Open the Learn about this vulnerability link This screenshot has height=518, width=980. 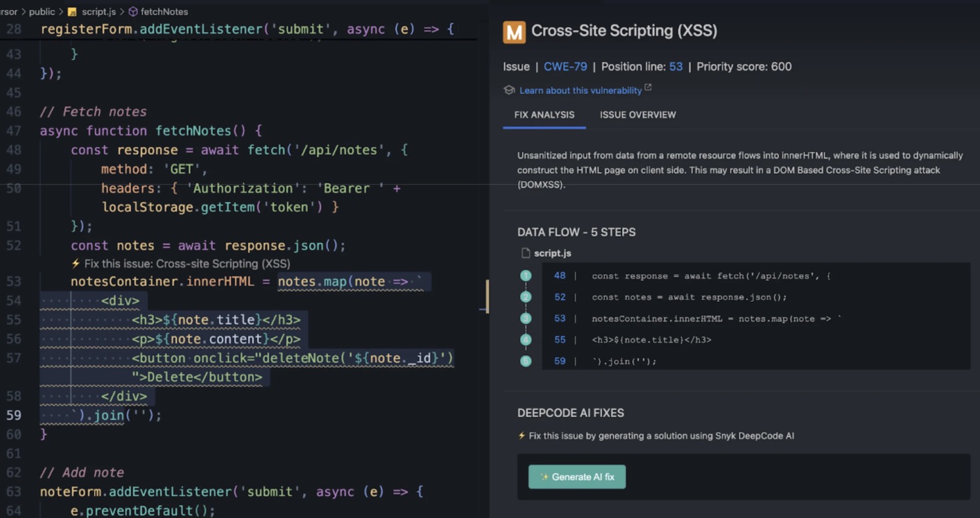click(x=580, y=90)
